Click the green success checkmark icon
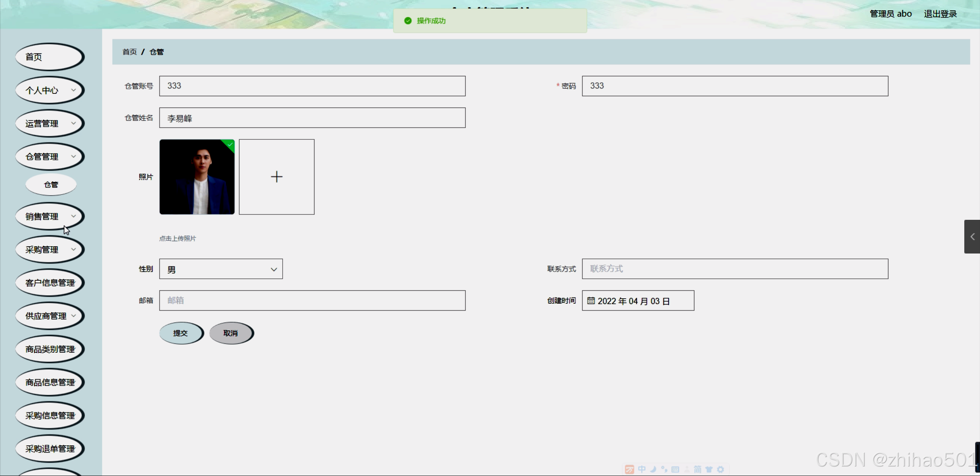 (x=408, y=21)
